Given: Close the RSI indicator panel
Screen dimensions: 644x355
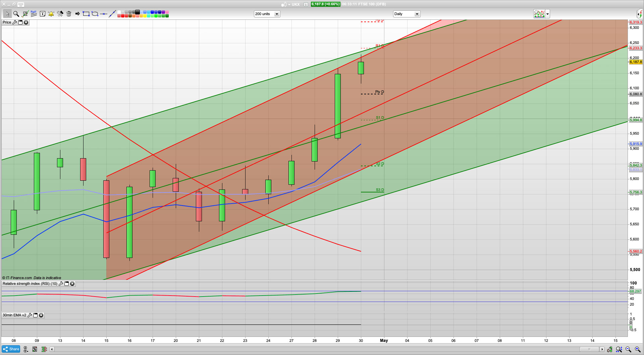Looking at the screenshot, I should pyautogui.click(x=72, y=284).
